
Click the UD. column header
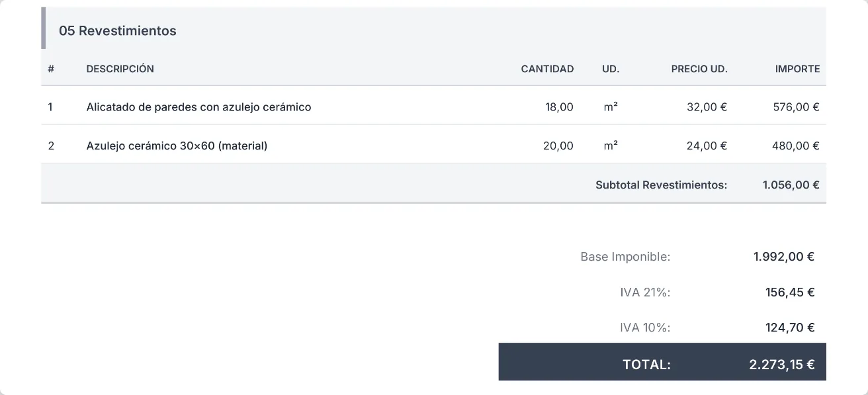click(611, 69)
